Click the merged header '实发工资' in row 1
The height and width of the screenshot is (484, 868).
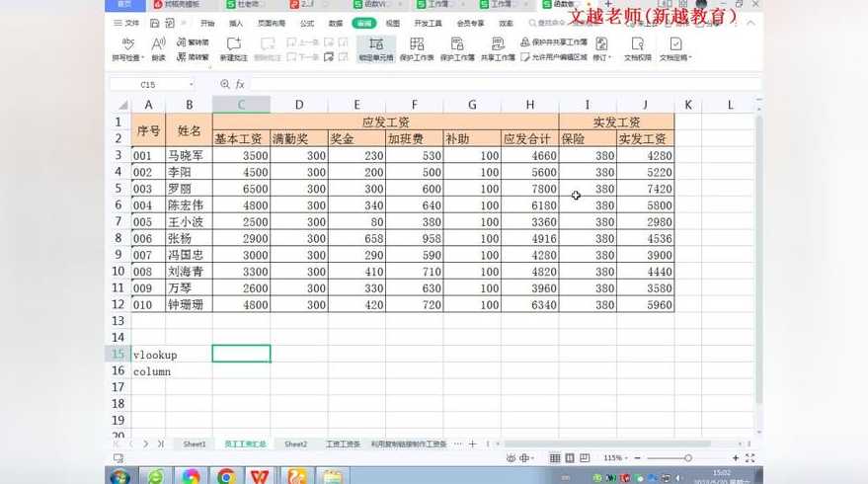[x=616, y=121]
